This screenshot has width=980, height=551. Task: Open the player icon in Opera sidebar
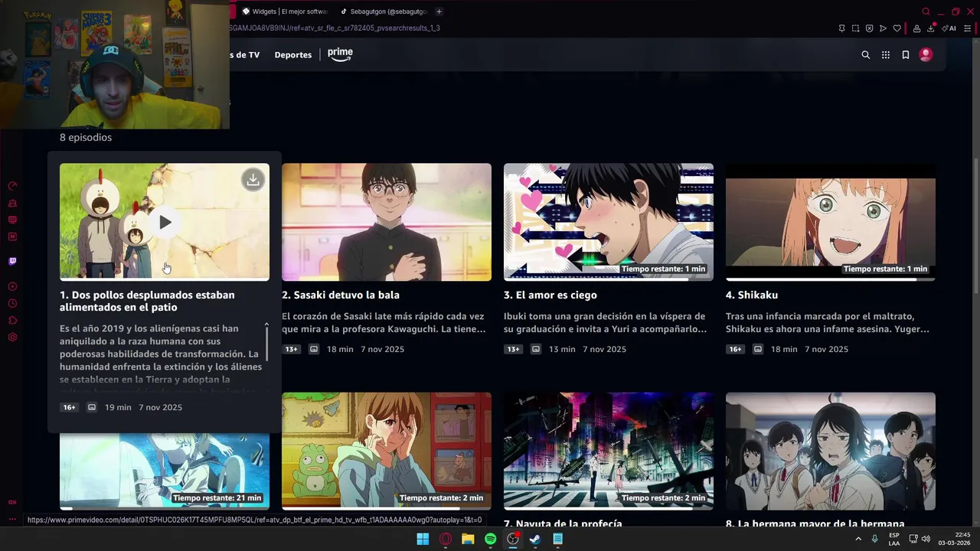(12, 286)
